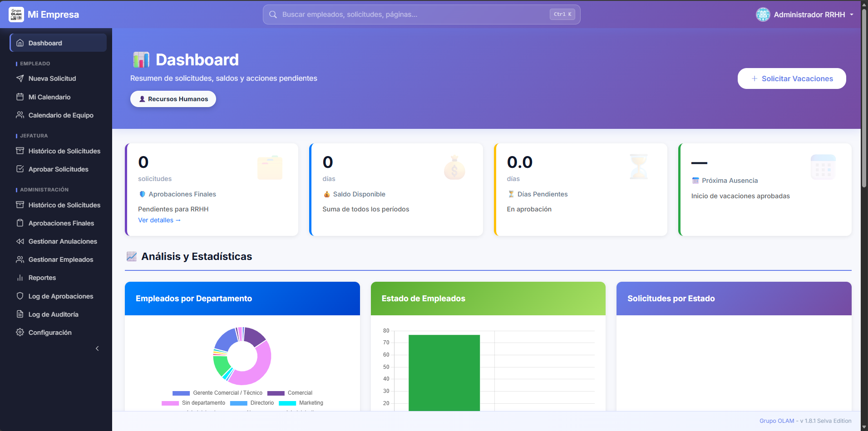Open Mi Calendario calendar icon
This screenshot has width=868, height=431.
[20, 97]
